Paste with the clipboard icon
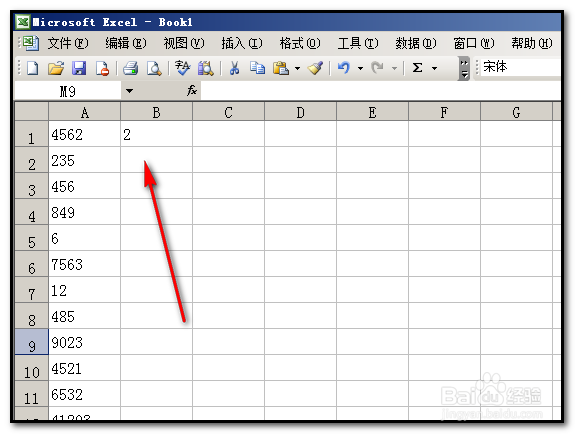 pos(281,68)
